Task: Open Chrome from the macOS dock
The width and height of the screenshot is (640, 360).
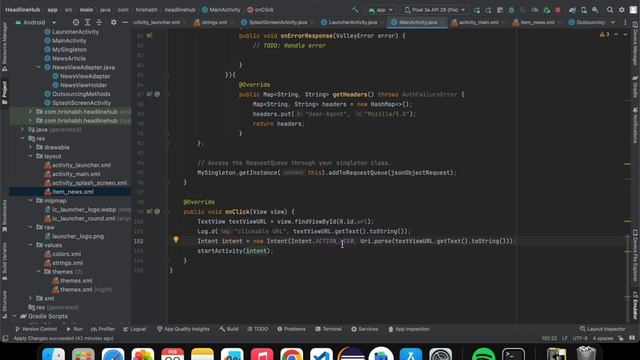Action: [291, 355]
